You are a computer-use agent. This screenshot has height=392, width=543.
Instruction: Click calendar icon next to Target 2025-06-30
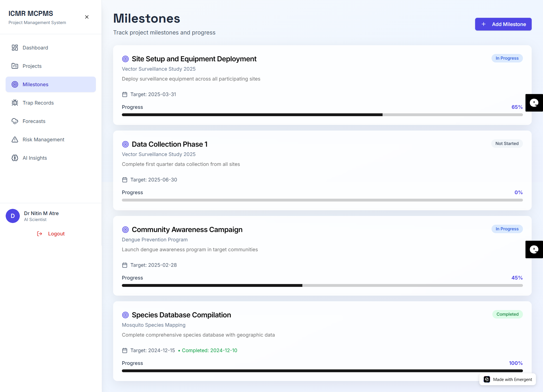click(x=125, y=180)
